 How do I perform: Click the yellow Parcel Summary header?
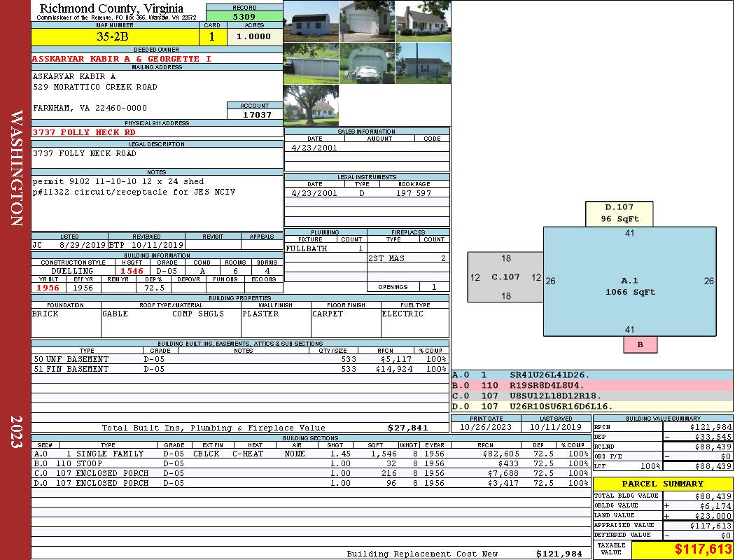(x=662, y=484)
